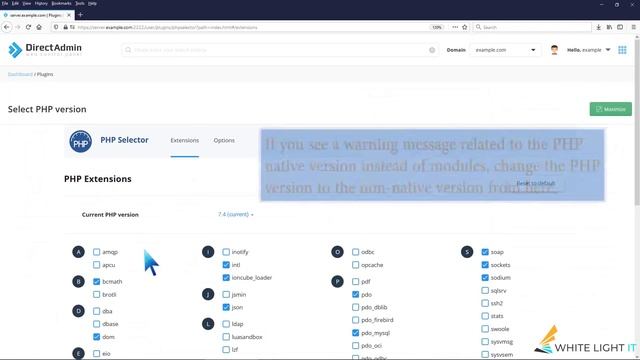
Task: Uncheck the sodium extension
Action: [485, 278]
